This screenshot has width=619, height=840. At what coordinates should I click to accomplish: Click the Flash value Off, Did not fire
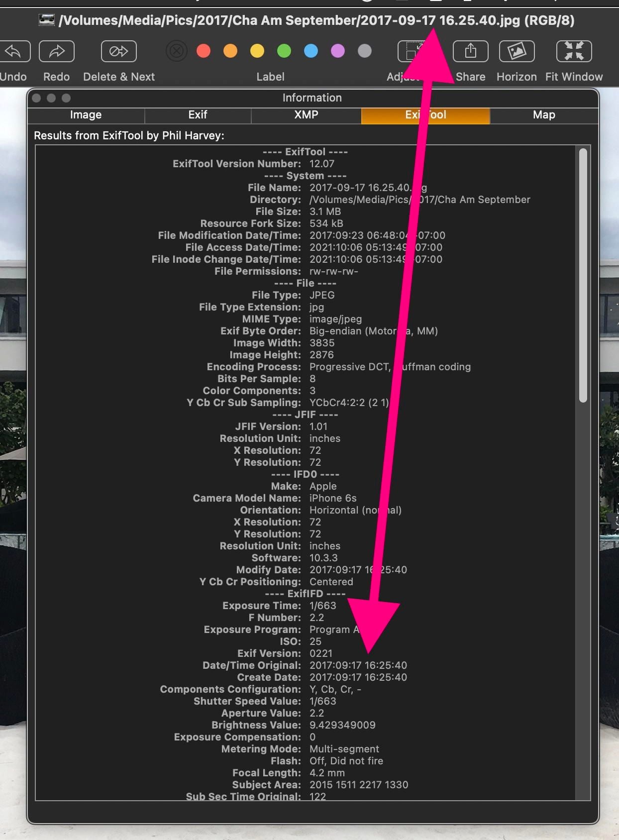click(x=346, y=761)
